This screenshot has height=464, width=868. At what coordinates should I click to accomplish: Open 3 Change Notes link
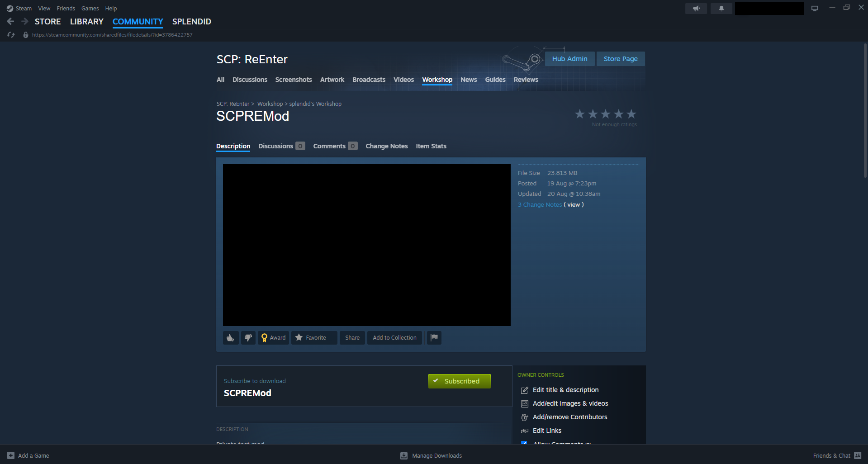[x=540, y=205]
